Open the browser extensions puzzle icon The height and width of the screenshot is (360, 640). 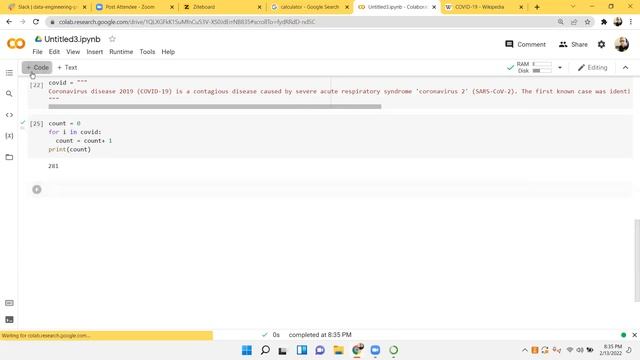coord(604,22)
